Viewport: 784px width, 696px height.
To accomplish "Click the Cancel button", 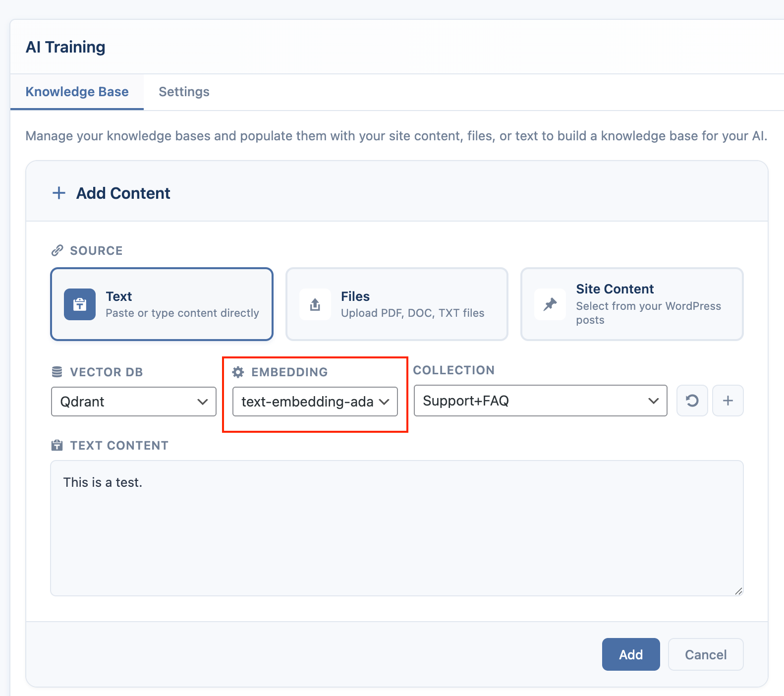I will 706,654.
